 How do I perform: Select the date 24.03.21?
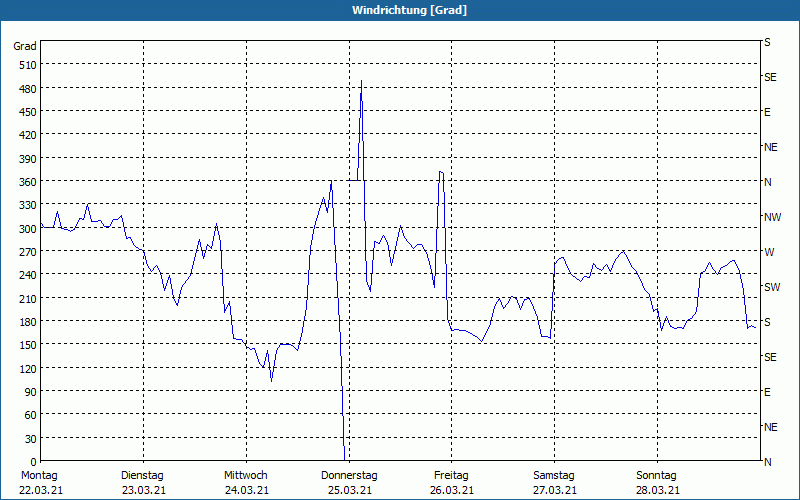pos(247,491)
